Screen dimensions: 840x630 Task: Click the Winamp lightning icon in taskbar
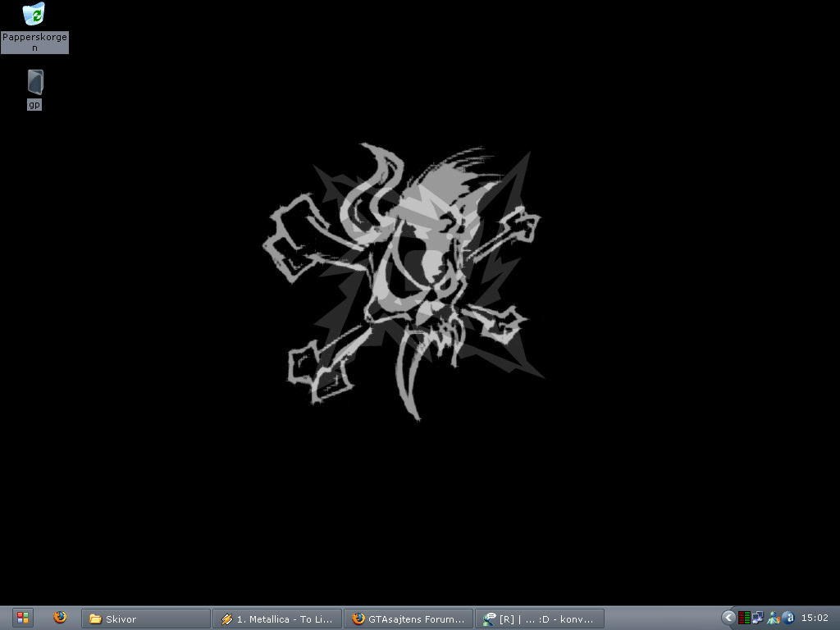226,619
